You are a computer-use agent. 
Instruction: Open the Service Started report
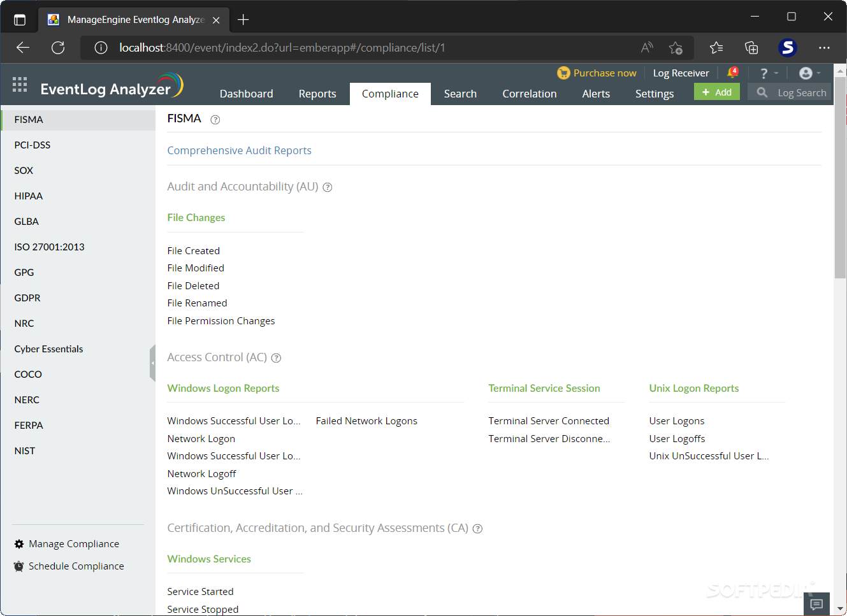point(200,592)
